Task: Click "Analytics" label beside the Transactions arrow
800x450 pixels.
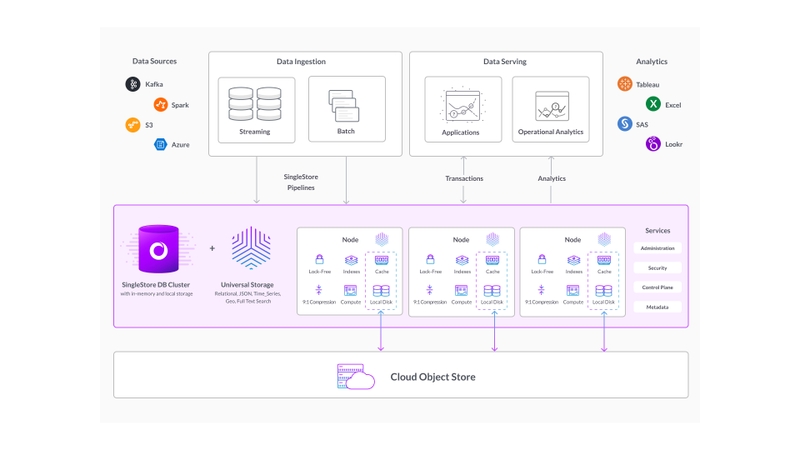Action: [552, 179]
